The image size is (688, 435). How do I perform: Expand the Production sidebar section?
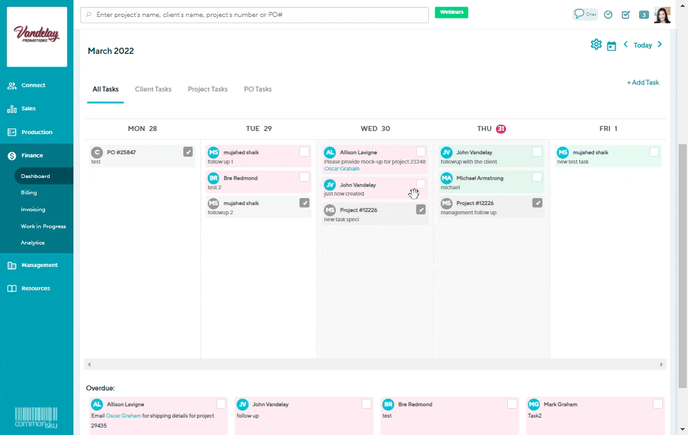point(37,132)
